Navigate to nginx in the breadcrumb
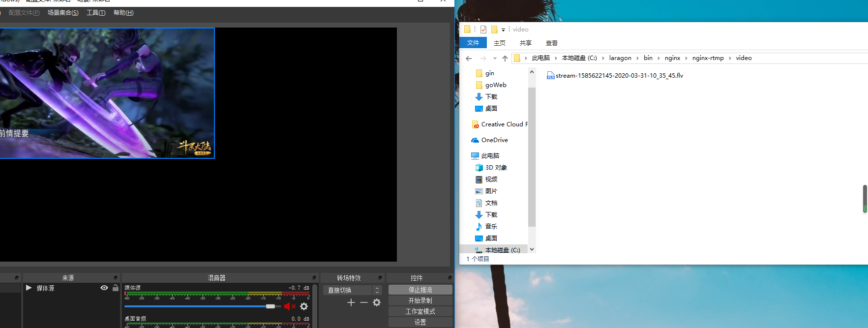This screenshot has width=868, height=328. coord(672,58)
